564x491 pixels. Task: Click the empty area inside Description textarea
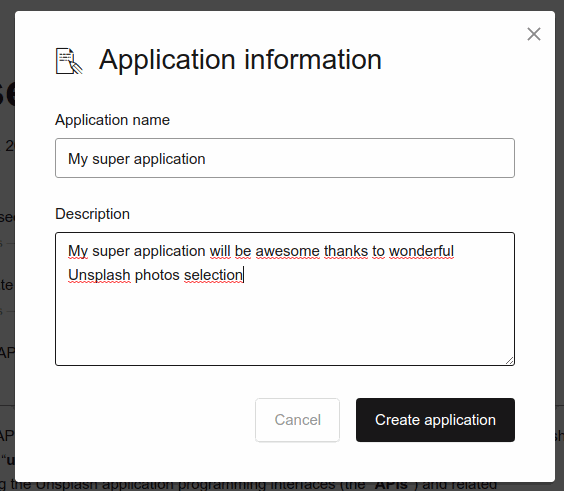(x=285, y=324)
